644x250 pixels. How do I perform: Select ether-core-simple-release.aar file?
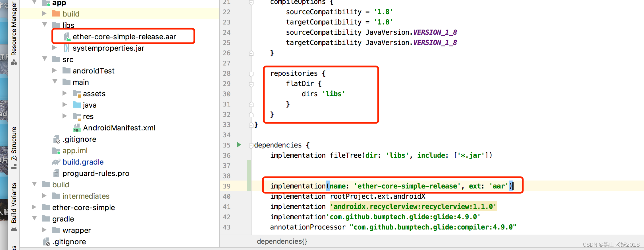tap(124, 37)
